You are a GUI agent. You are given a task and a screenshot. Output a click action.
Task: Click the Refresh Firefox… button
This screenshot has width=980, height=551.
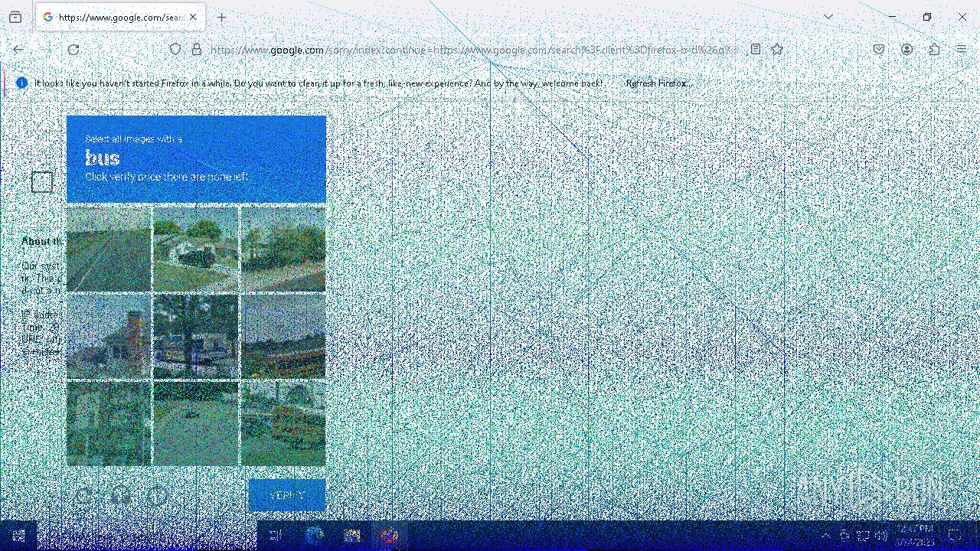659,83
